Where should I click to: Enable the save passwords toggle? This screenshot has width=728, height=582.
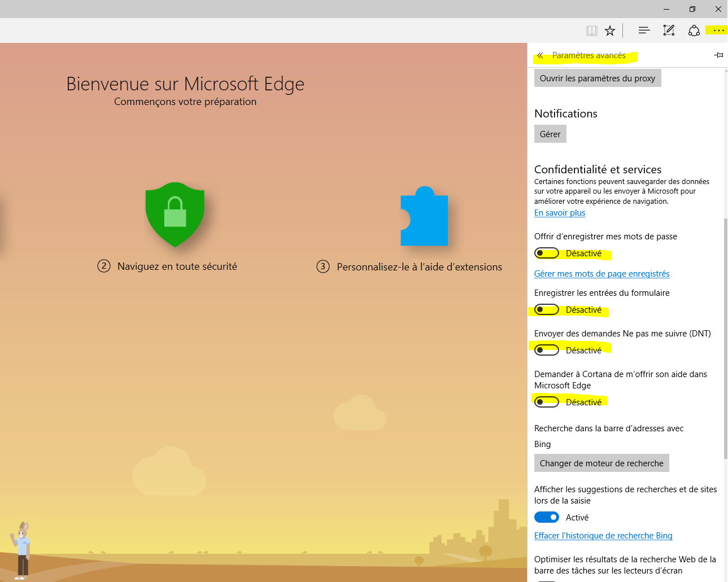547,253
